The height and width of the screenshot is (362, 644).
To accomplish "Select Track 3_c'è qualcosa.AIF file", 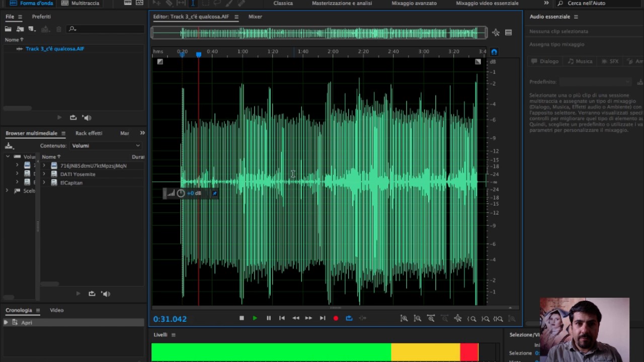I will coord(55,49).
